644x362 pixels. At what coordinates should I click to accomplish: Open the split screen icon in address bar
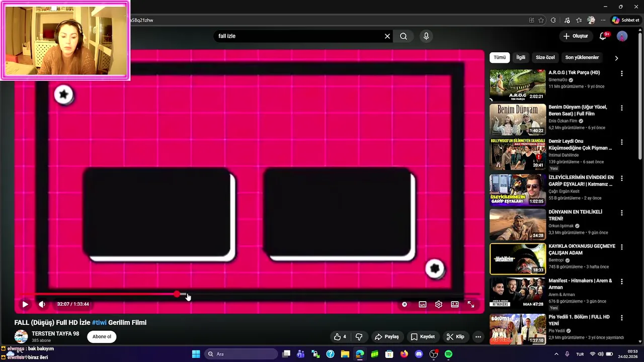coord(531,20)
